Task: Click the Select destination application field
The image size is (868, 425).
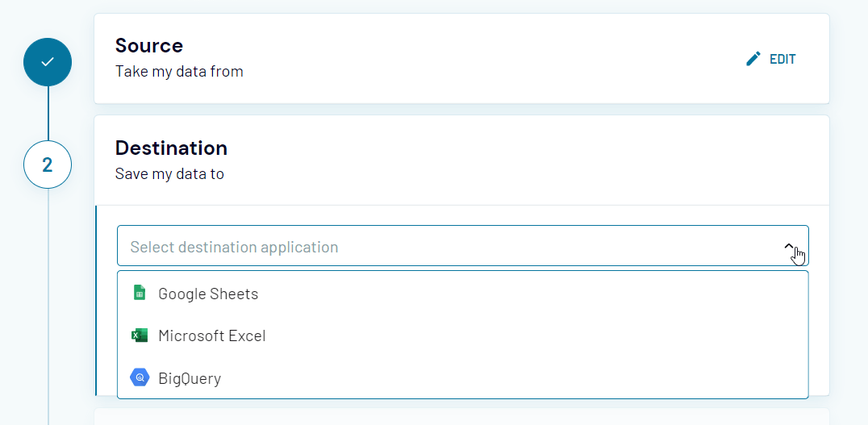Action: coord(463,246)
